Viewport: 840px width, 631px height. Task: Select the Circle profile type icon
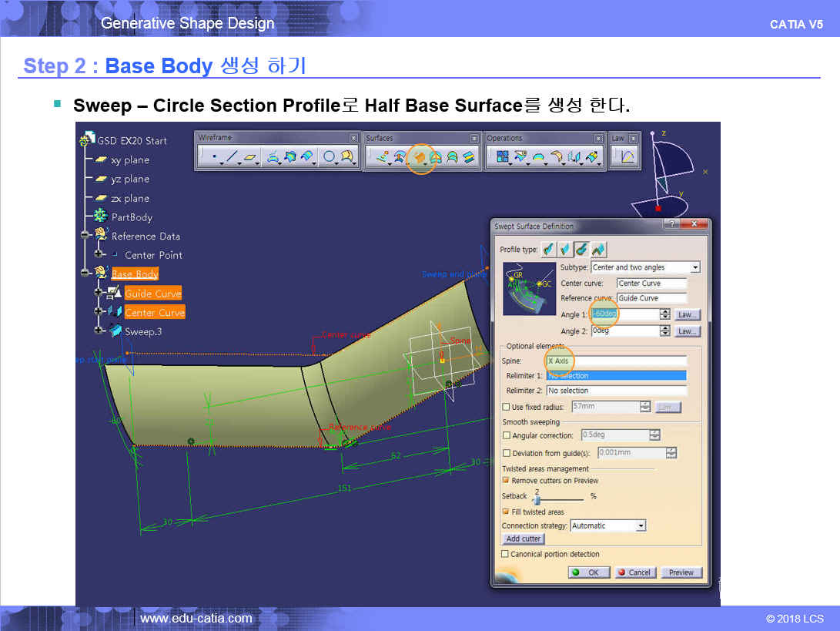click(581, 249)
